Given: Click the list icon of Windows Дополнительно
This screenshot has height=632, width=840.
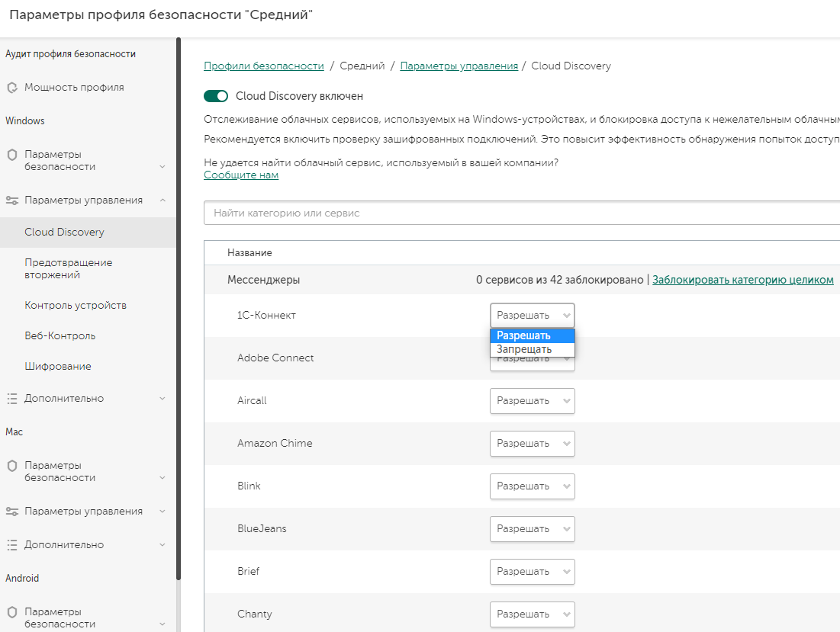Looking at the screenshot, I should [11, 399].
